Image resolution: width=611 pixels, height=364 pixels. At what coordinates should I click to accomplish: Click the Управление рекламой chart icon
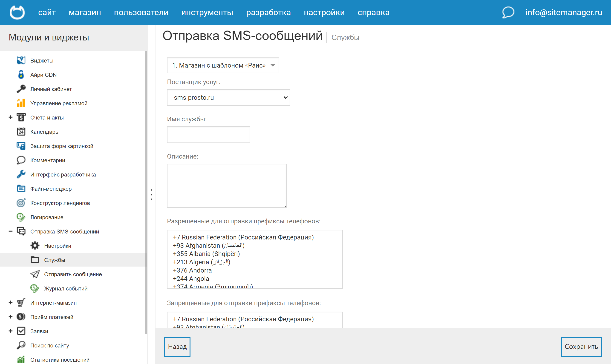[21, 103]
